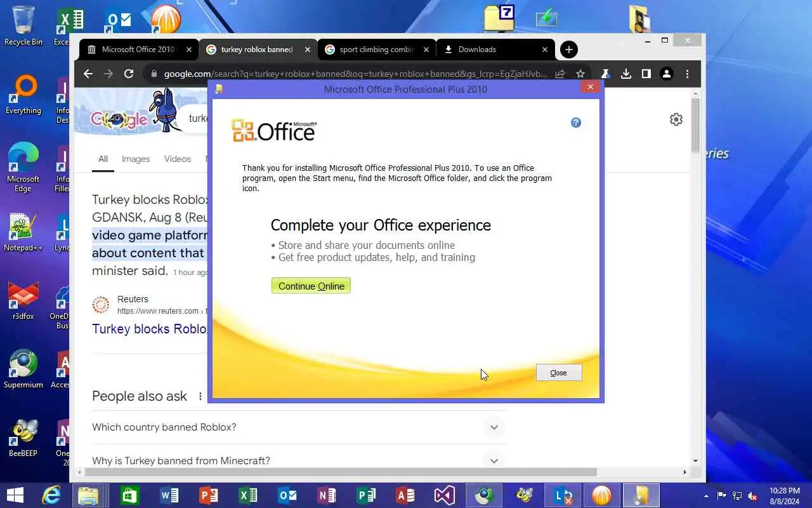Screen dimensions: 812x508
Task: Open File Explorer from taskbar
Action: pos(89,495)
